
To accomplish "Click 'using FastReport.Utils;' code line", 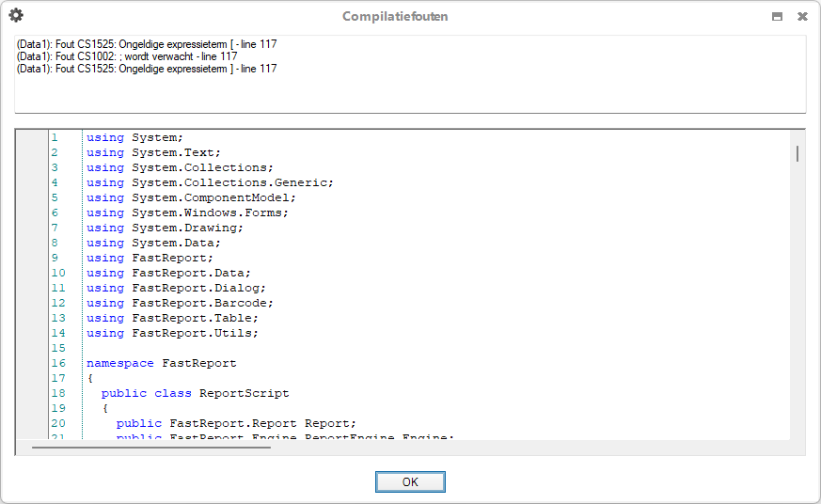I will [x=172, y=333].
